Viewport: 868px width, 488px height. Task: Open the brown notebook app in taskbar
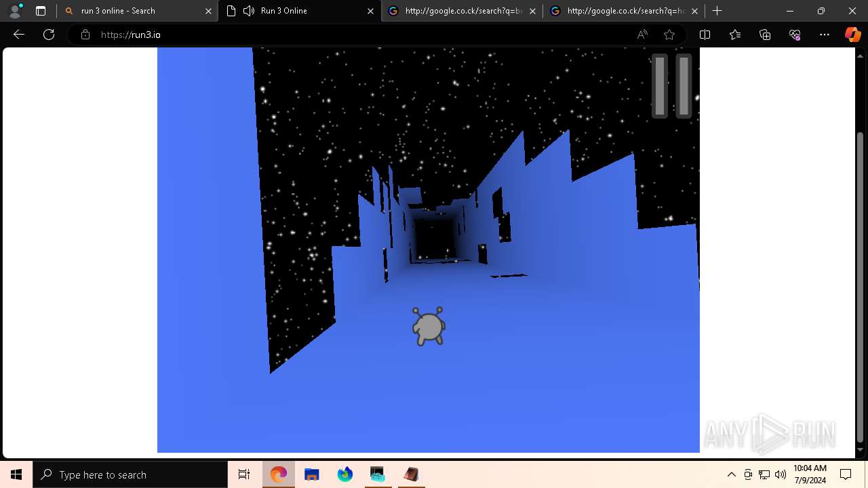411,474
